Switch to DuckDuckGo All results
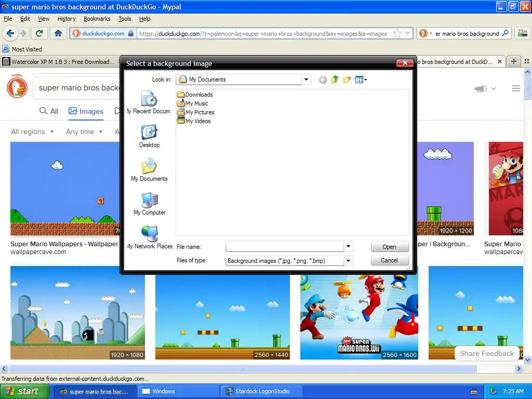Viewport: 532px width, 399px height. tap(49, 111)
